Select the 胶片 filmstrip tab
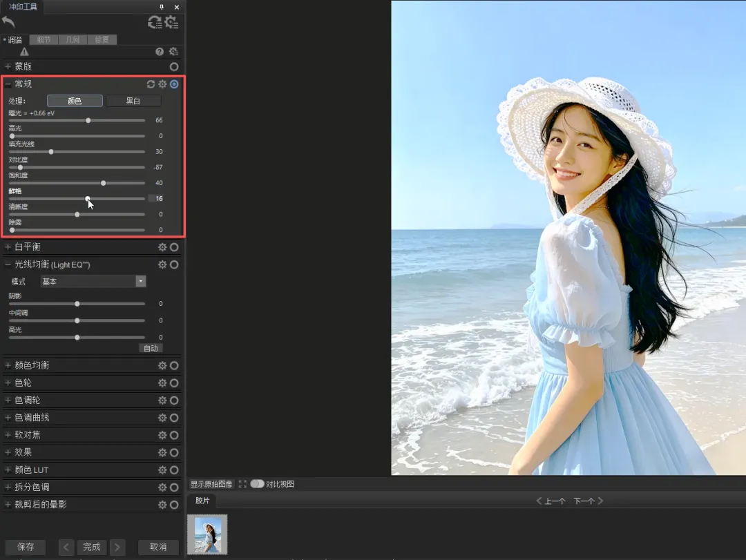This screenshot has width=746, height=560. coord(202,501)
